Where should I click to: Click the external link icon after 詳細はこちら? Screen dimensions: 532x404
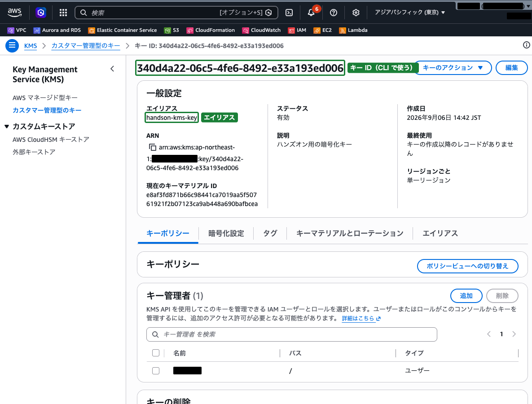[x=378, y=319]
